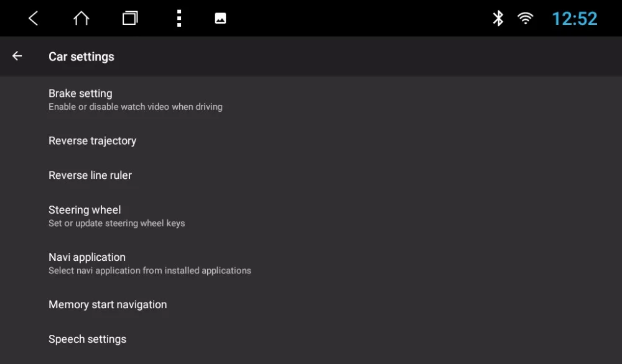Tap 'Enable or disable watch video when driving'
The width and height of the screenshot is (622, 364).
[x=135, y=107]
